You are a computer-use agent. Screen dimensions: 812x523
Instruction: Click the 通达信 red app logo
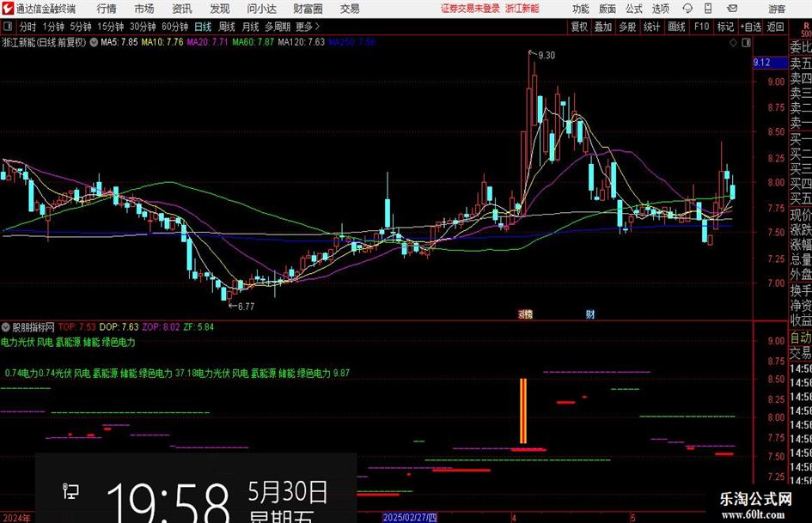click(7, 9)
